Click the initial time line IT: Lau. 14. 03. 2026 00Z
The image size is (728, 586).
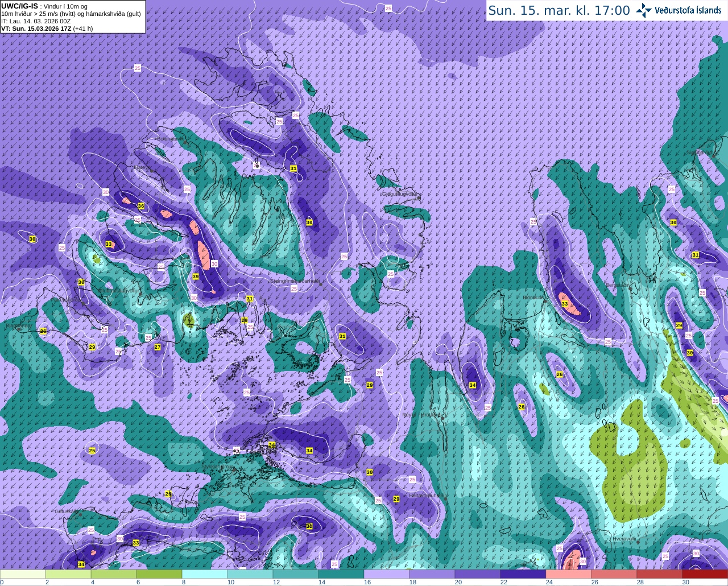tap(36, 21)
